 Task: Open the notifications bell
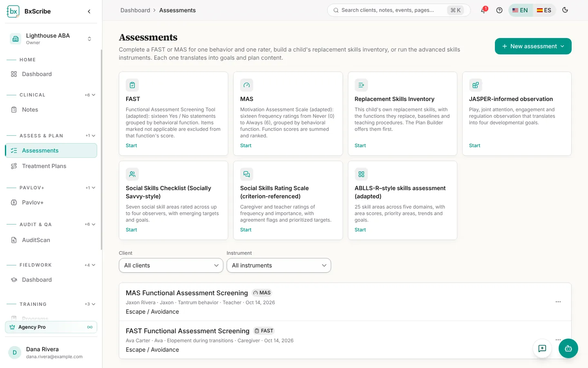click(483, 10)
